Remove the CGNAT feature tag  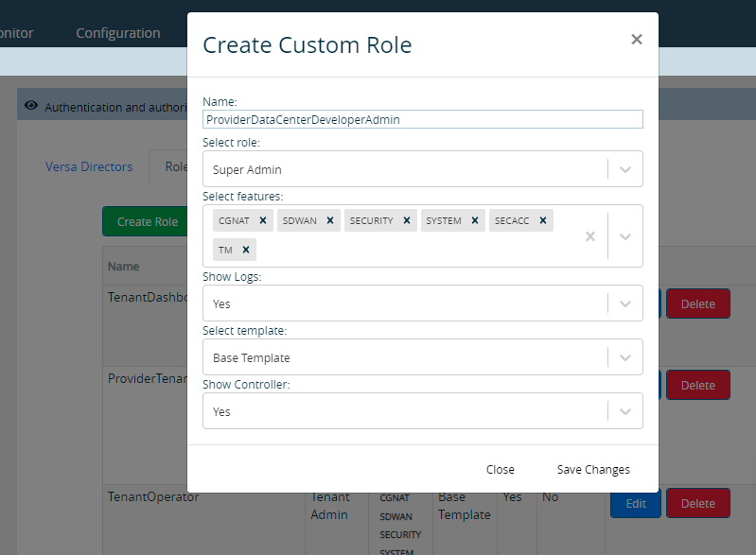263,220
